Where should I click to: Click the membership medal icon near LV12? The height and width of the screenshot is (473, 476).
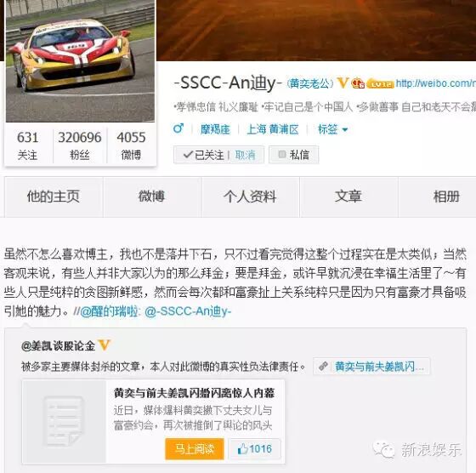(x=358, y=83)
